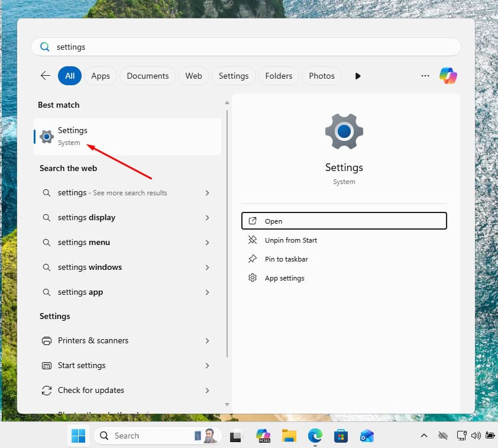The width and height of the screenshot is (498, 448).
Task: Open Microsoft Store from the taskbar
Action: [341, 436]
